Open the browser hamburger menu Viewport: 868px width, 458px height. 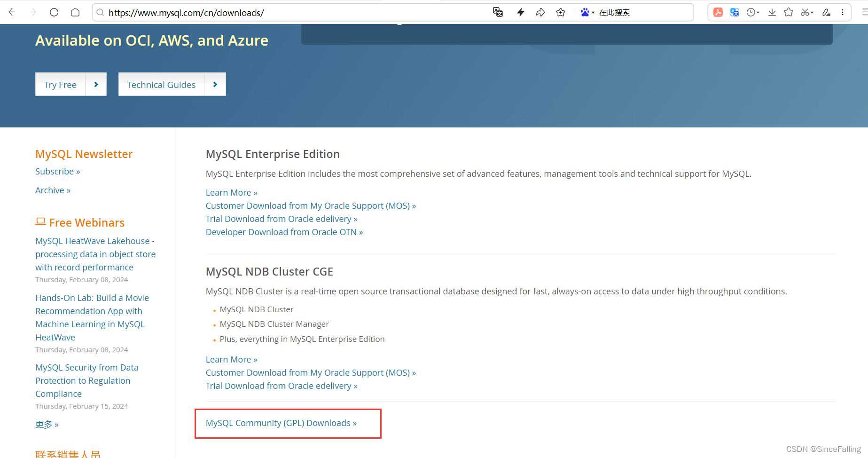[x=864, y=12]
